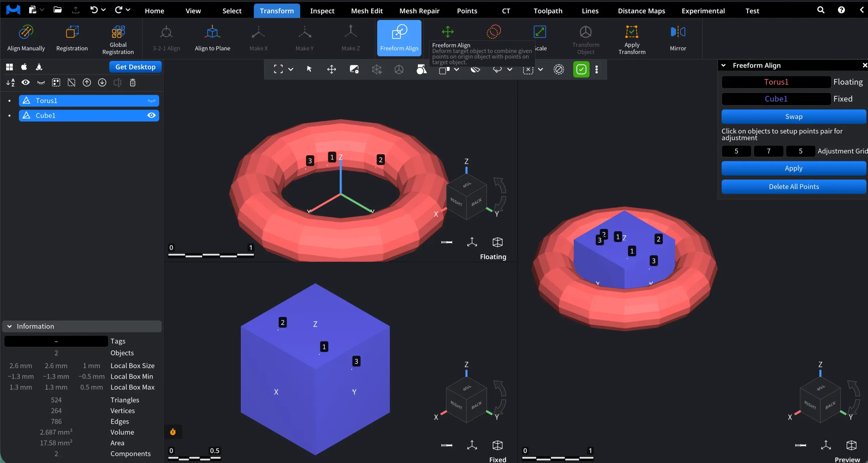Click the sort A-Z objects icon
This screenshot has width=868, height=463.
point(11,83)
